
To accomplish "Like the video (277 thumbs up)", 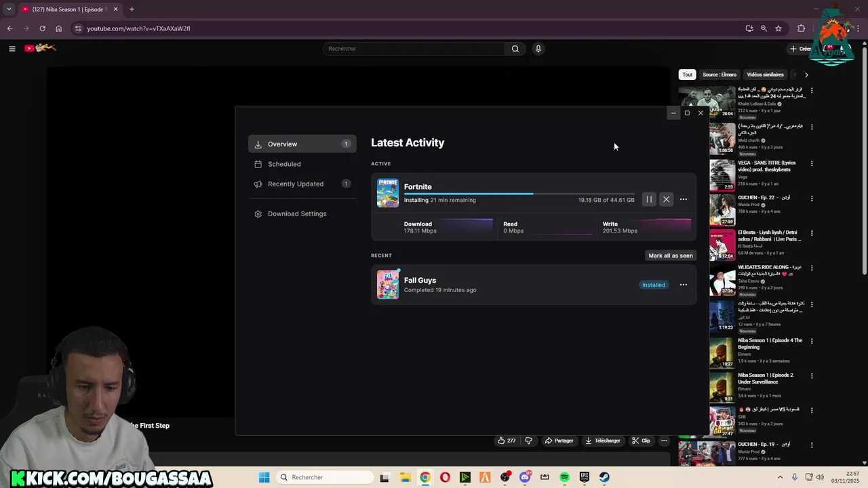I will tap(507, 441).
